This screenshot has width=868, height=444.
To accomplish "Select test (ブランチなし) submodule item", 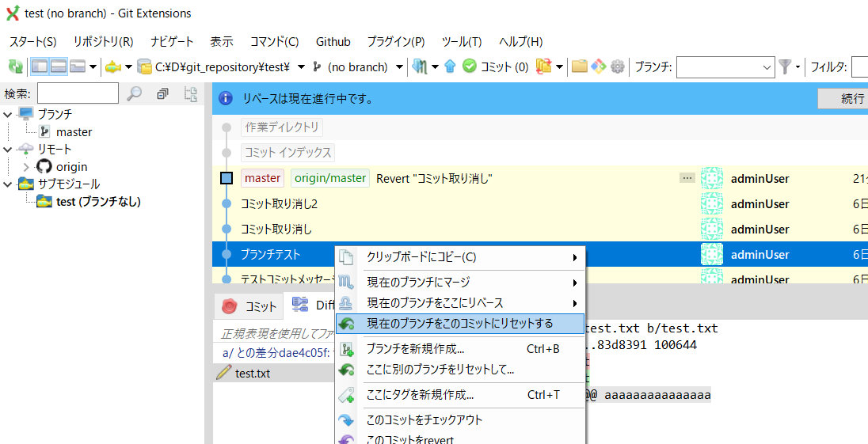I will [98, 201].
